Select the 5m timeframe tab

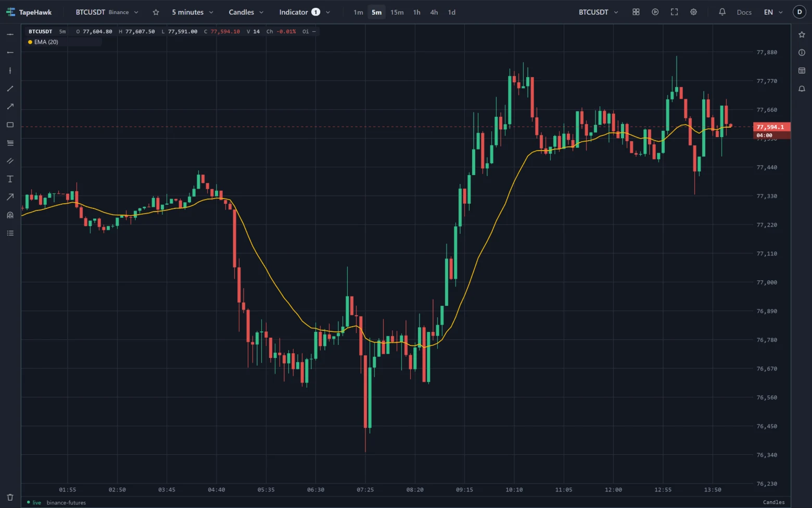pos(376,12)
